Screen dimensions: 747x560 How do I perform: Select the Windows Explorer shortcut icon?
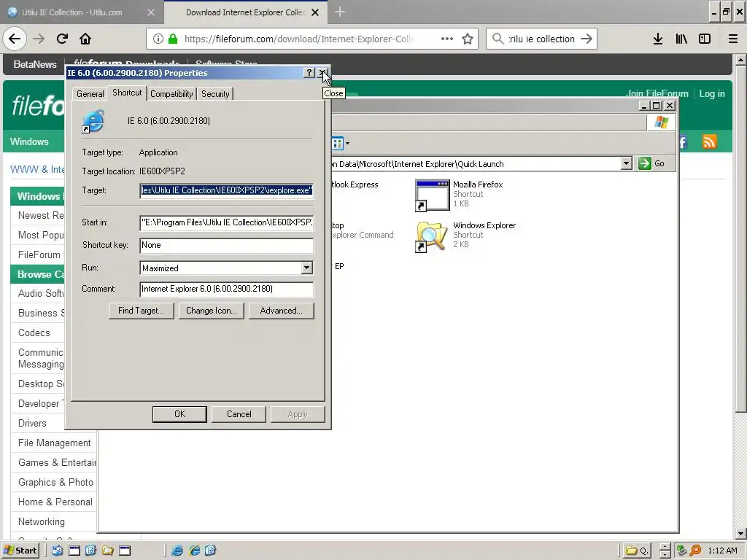[x=432, y=236]
